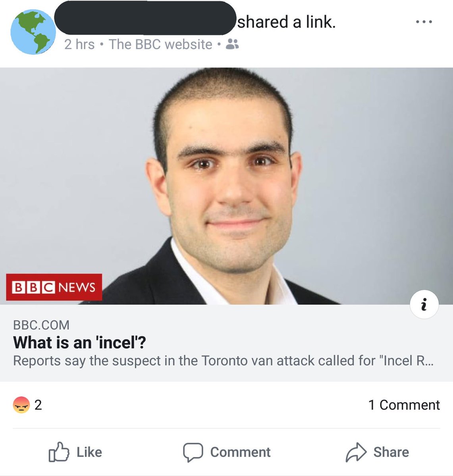The height and width of the screenshot is (476, 453).
Task: Click the angry reaction emoji
Action: coord(21,405)
